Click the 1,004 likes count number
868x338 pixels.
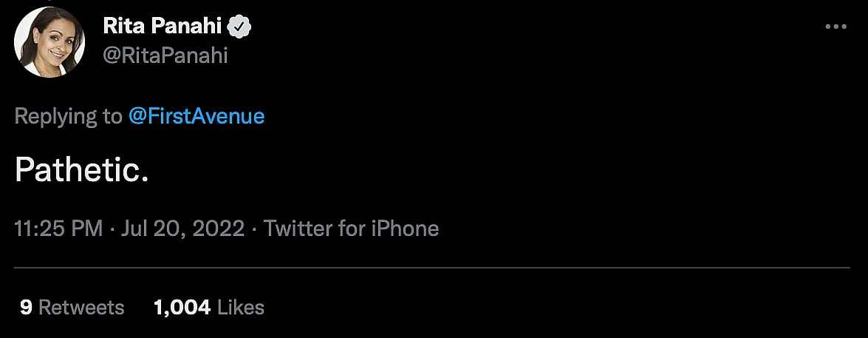point(182,307)
